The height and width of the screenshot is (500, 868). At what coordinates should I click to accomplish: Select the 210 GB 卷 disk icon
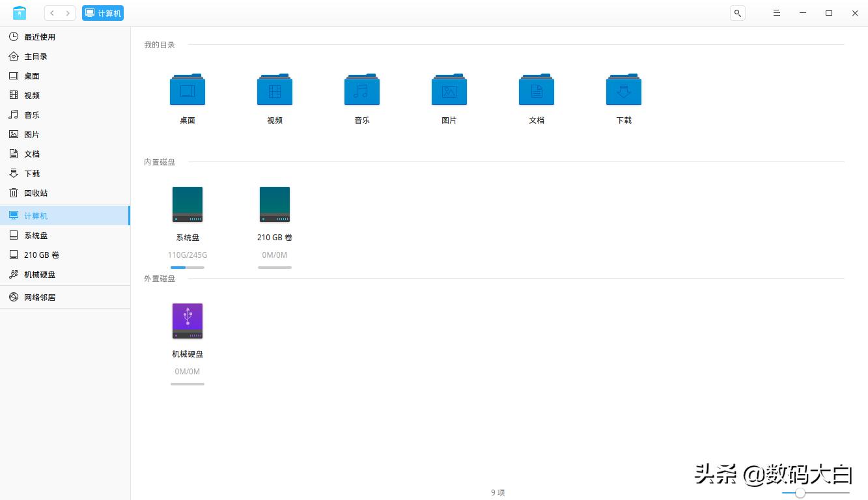[x=275, y=205]
